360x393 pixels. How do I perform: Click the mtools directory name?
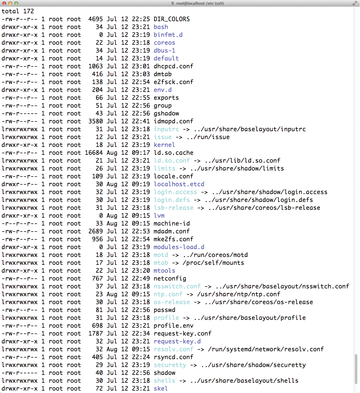[x=164, y=271]
